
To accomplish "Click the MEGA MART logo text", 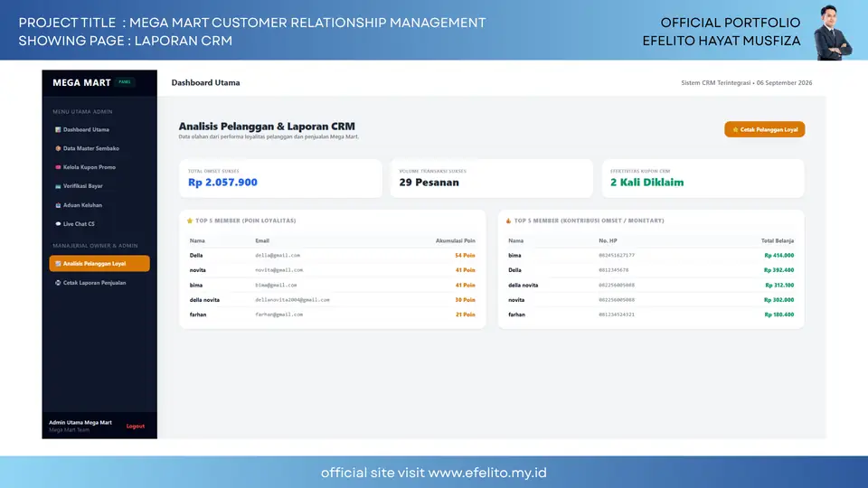I will pos(82,82).
